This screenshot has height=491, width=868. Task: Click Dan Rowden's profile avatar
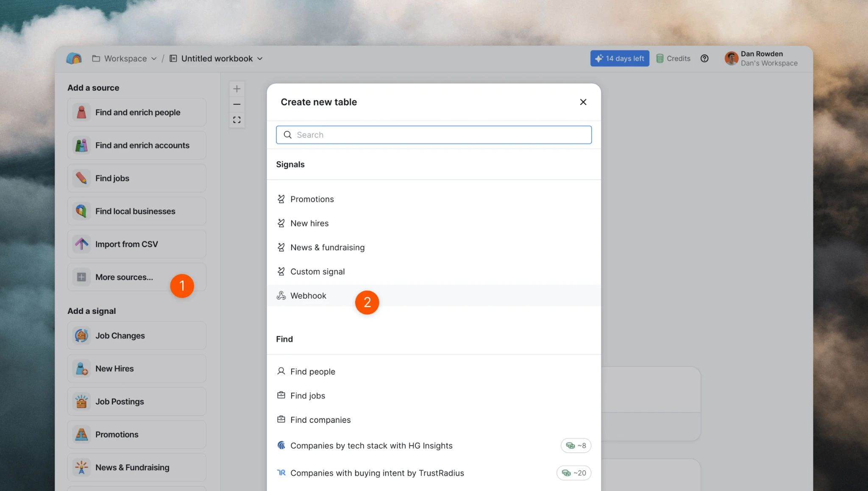(x=731, y=58)
